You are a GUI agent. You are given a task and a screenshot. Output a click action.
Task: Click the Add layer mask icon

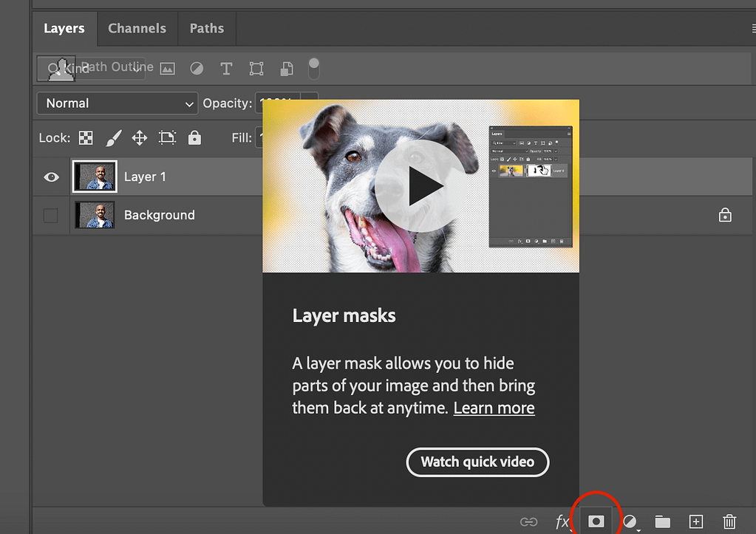[596, 521]
